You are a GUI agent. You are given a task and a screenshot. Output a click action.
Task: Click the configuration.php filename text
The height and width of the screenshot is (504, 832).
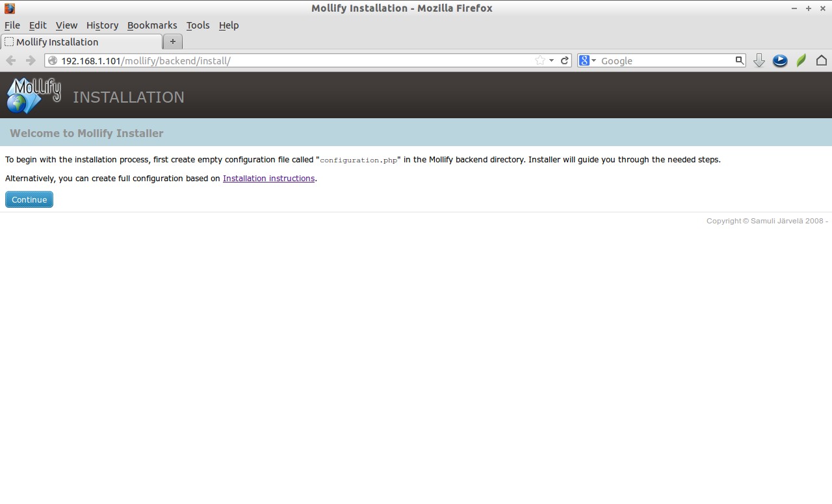pyautogui.click(x=358, y=160)
